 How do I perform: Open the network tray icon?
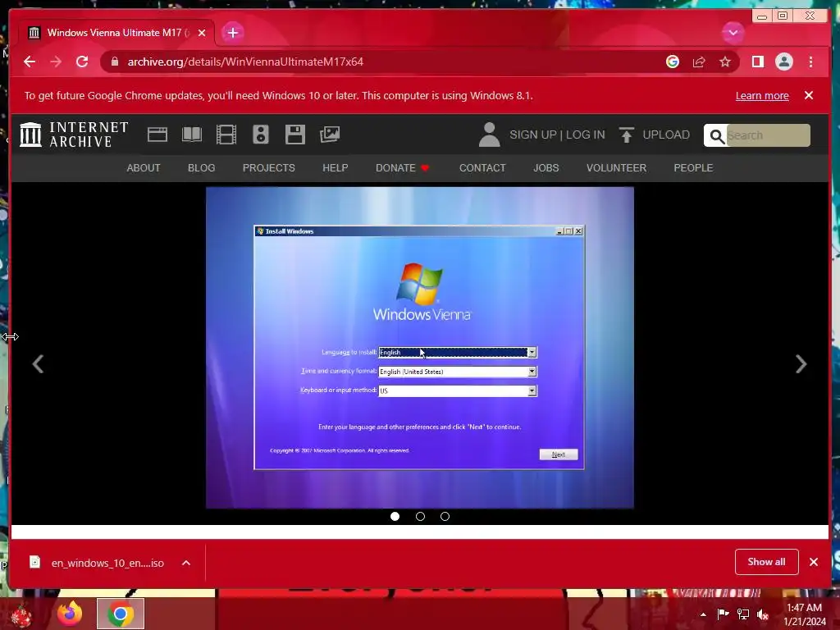pyautogui.click(x=743, y=614)
